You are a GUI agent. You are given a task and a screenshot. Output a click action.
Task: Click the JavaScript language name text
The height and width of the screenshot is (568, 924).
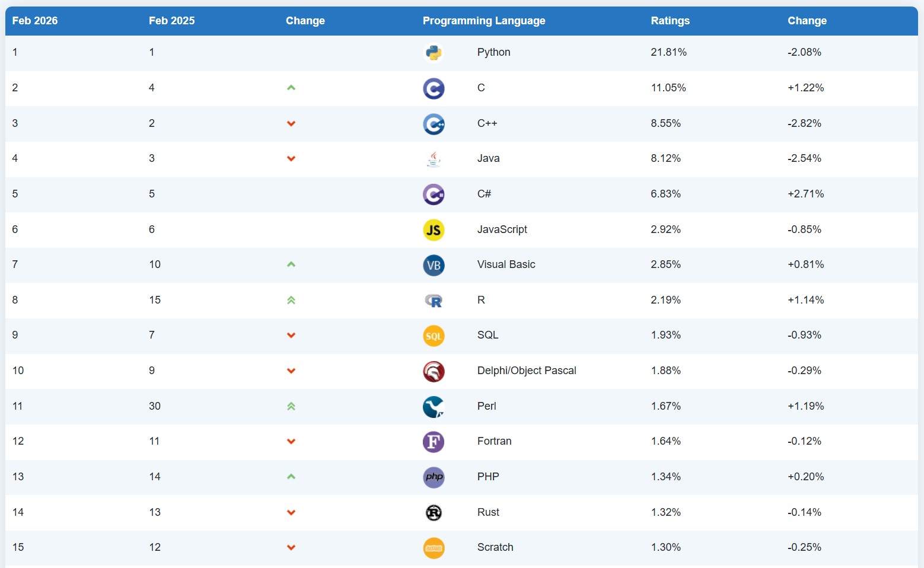pos(502,229)
